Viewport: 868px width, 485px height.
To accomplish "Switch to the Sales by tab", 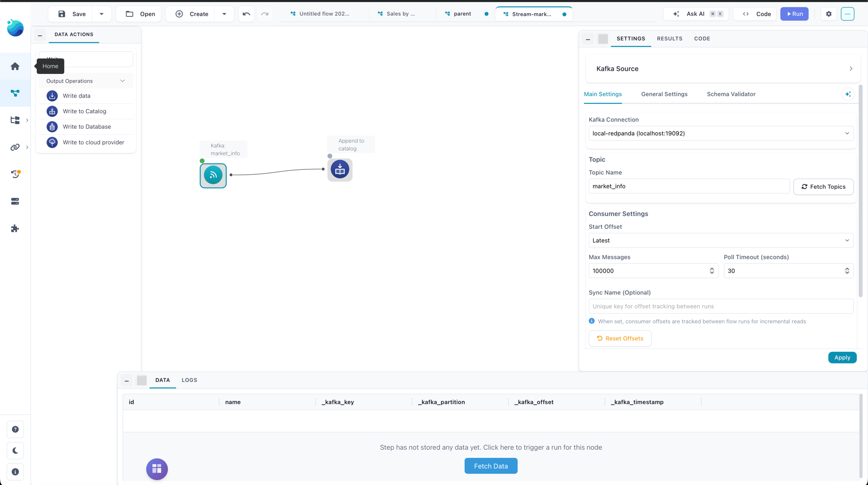I will point(396,14).
